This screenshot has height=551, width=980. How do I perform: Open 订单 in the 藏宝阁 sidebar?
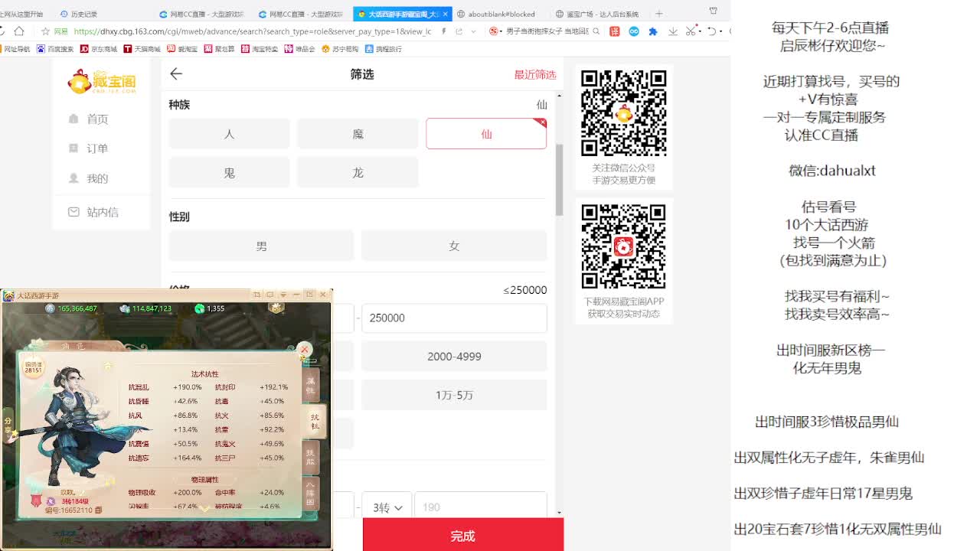(x=89, y=148)
